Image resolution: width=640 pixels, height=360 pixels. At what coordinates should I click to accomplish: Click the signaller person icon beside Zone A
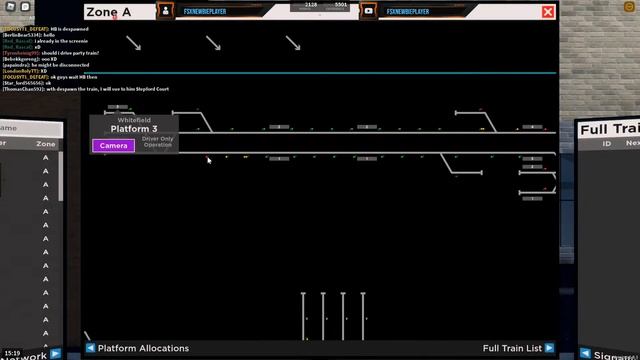[165, 11]
